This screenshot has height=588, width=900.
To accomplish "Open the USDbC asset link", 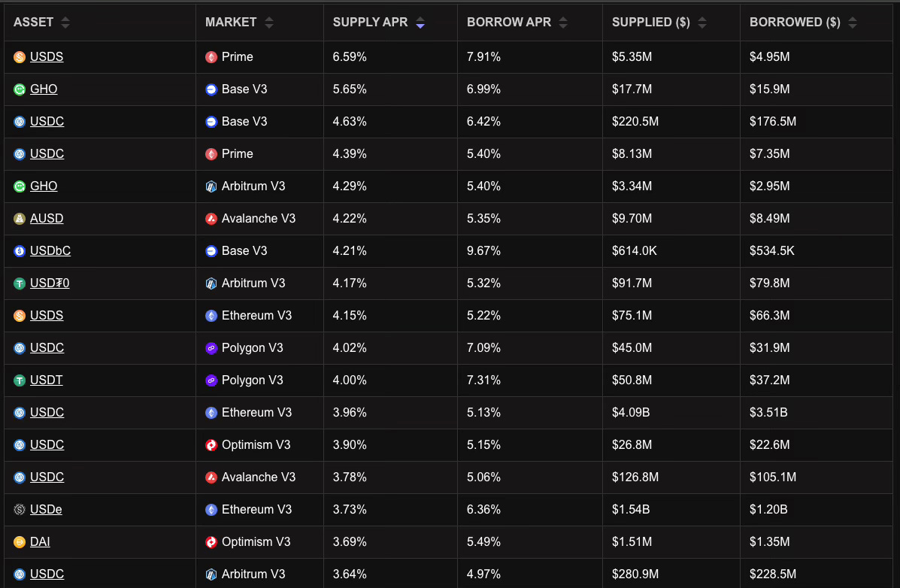I will click(50, 250).
